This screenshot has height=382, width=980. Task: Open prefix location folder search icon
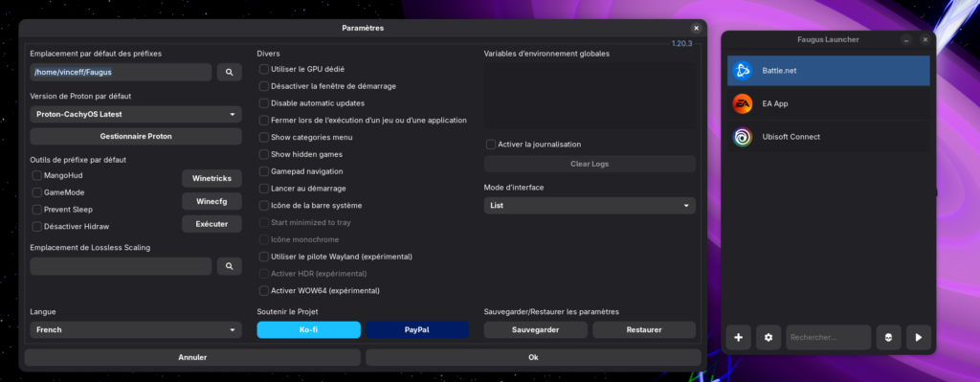point(230,73)
